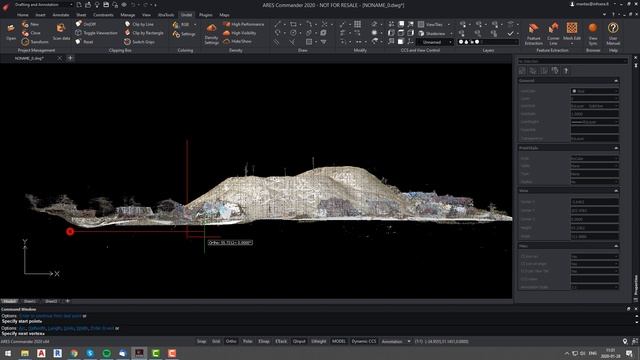Viewport: 640px width, 360px height.
Task: Select Clip by Rectangle
Action: [144, 33]
